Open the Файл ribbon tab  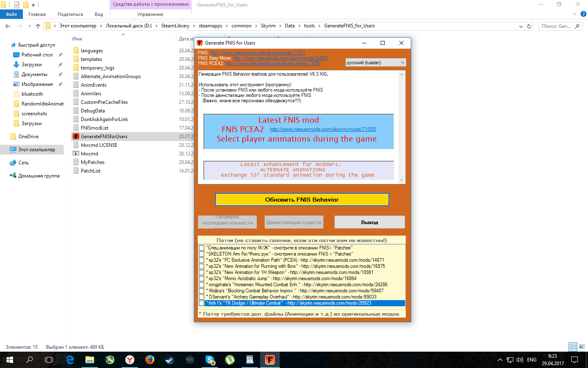pos(11,14)
